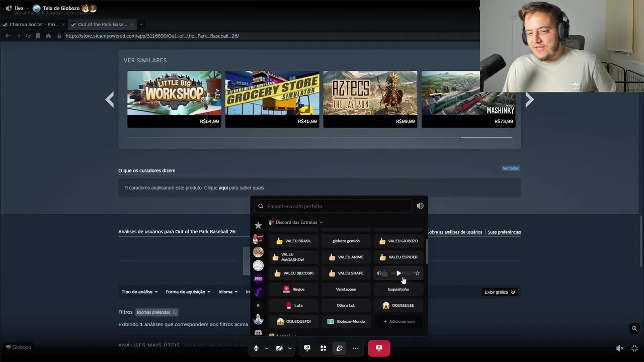This screenshot has width=644, height=362.
Task: Click Adicionar som to add a sound
Action: 398,321
